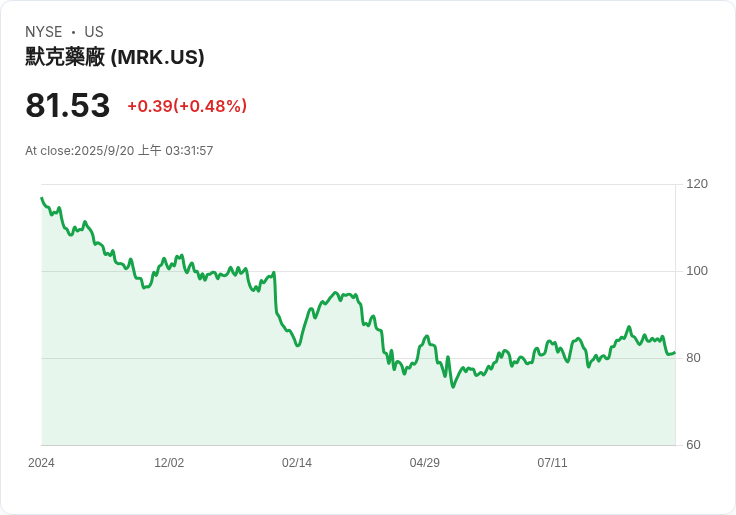736x515 pixels.
Task: Click the 80 price axis label
Action: click(x=692, y=358)
